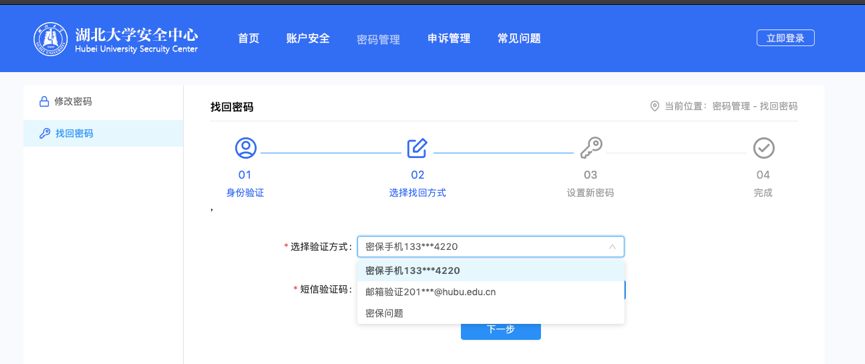
Task: Click the step number 04 text
Action: (763, 175)
